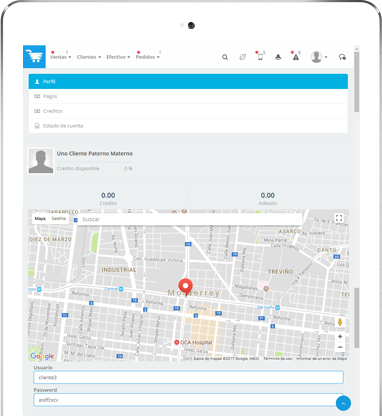Click the Street View pegman icon
The width and height of the screenshot is (382, 416).
click(x=340, y=322)
